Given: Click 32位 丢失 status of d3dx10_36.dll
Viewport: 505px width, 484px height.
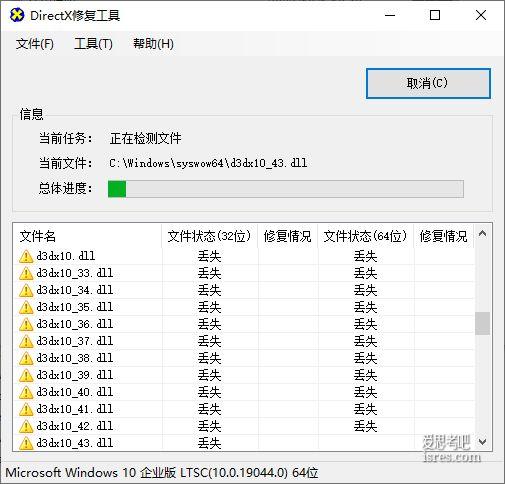Looking at the screenshot, I should point(209,324).
